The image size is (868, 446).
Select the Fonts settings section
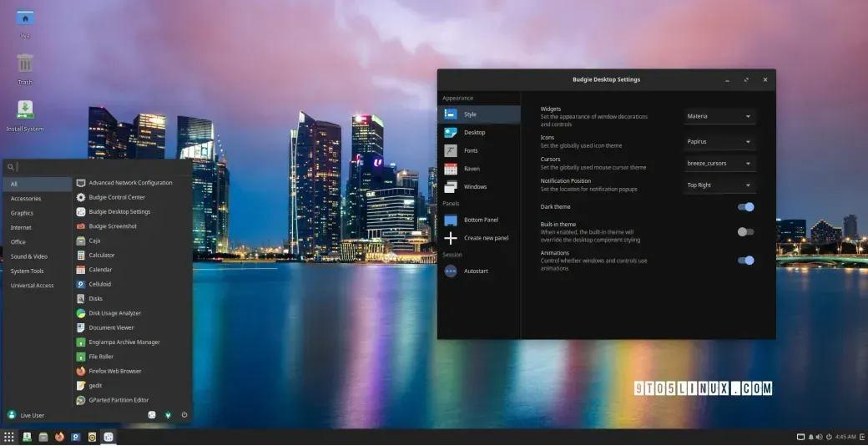click(x=479, y=150)
